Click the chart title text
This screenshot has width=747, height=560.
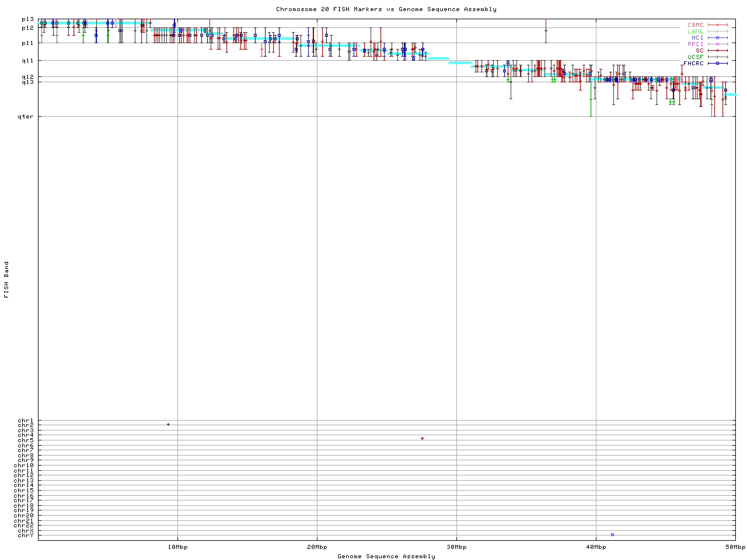tap(386, 9)
